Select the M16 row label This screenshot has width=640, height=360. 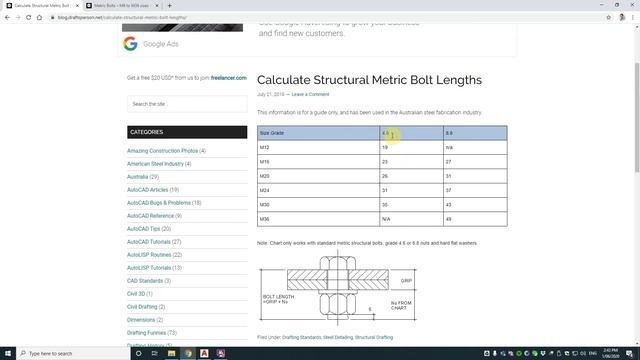[x=264, y=162]
